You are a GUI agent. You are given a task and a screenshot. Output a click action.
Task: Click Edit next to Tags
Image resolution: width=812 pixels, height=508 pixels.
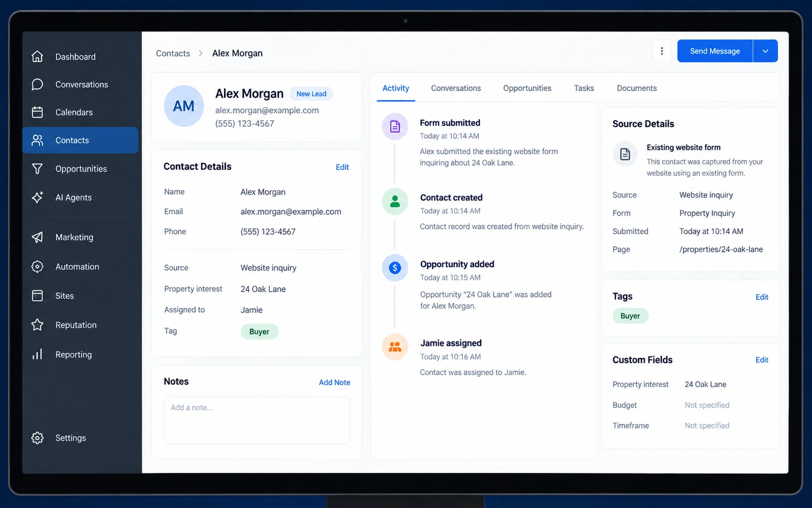tap(762, 297)
